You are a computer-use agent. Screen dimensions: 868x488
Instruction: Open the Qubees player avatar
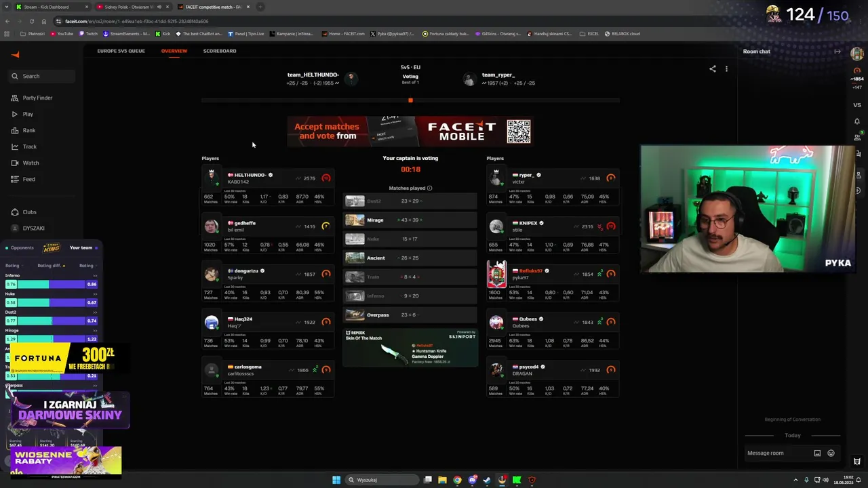pyautogui.click(x=497, y=322)
